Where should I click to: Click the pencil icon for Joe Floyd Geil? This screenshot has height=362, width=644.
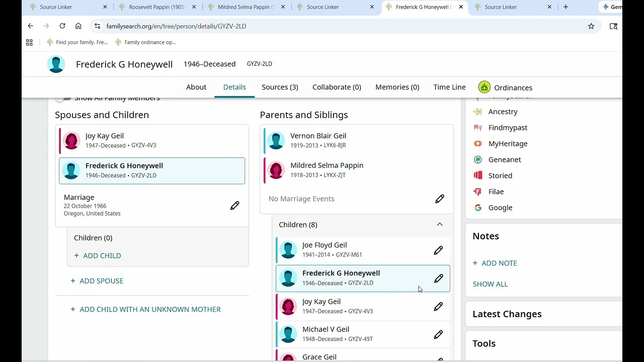pos(438,250)
